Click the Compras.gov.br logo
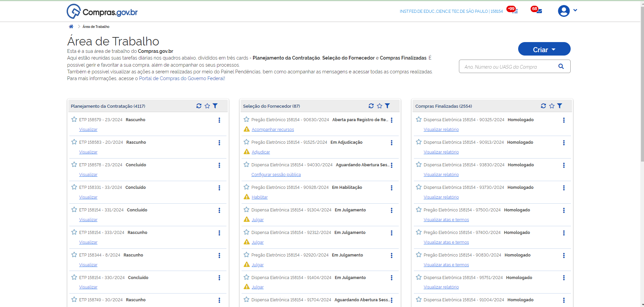Viewport: 644px width, 307px height. click(102, 11)
